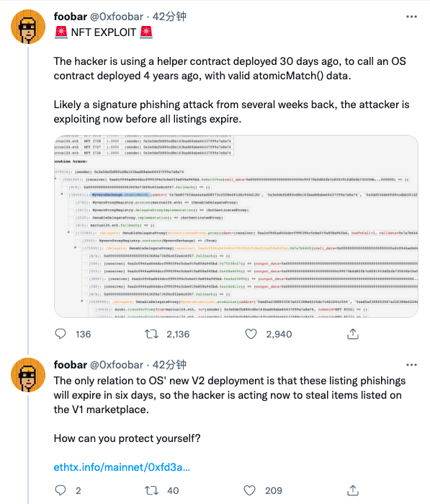Screen dimensions: 430x504
Task: Click the @0xfoobar handle on first tweet
Action: pyautogui.click(x=117, y=17)
